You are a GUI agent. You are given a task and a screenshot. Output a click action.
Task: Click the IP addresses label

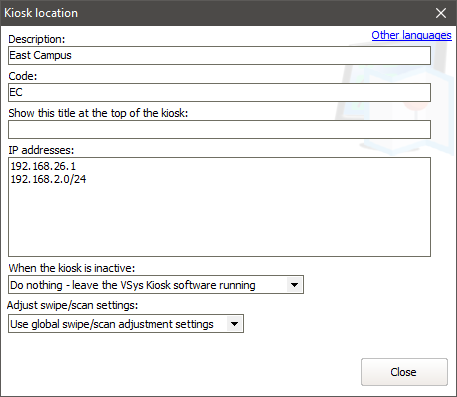pyautogui.click(x=41, y=150)
